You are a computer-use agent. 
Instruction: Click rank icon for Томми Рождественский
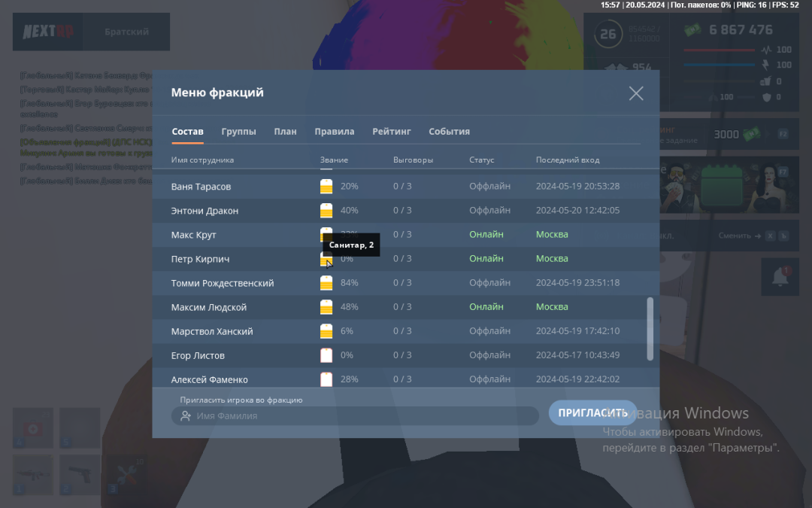click(326, 283)
